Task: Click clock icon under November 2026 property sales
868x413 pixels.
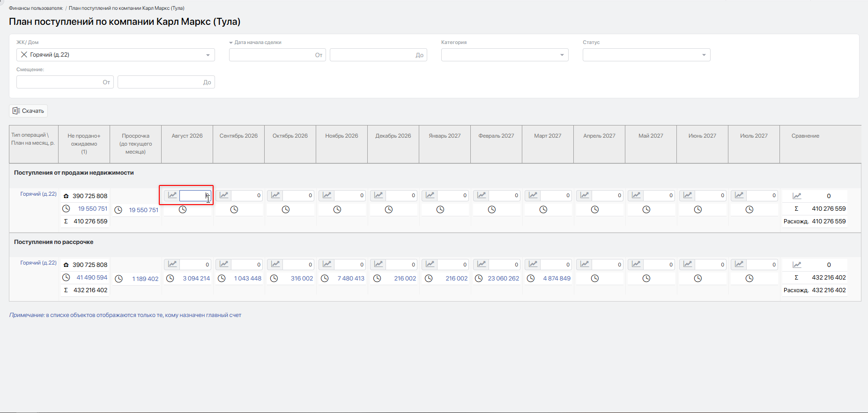Action: click(x=337, y=209)
